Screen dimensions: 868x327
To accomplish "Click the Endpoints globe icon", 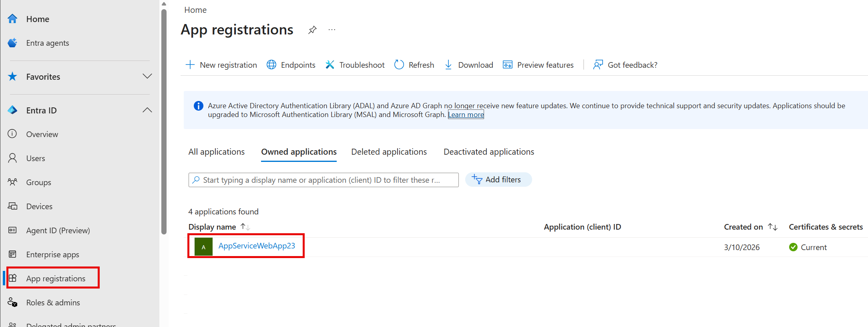I will click(271, 65).
